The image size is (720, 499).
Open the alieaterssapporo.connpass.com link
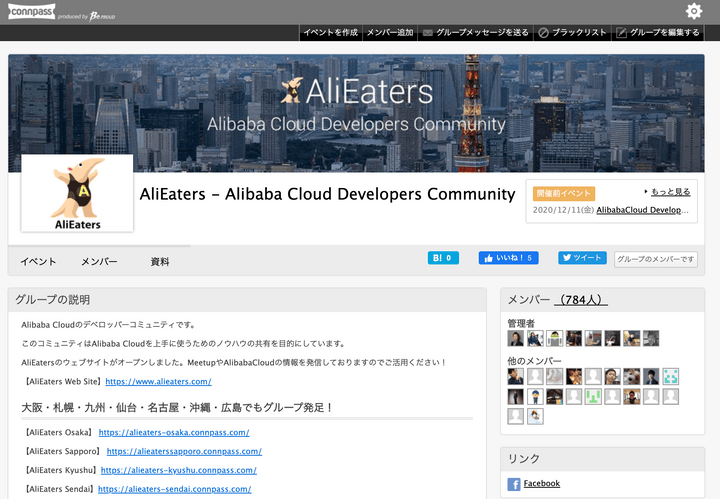[184, 451]
